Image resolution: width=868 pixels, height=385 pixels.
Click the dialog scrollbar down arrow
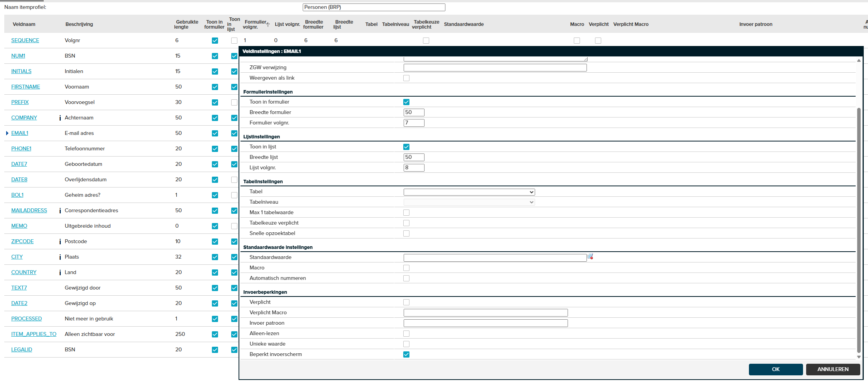(859, 357)
